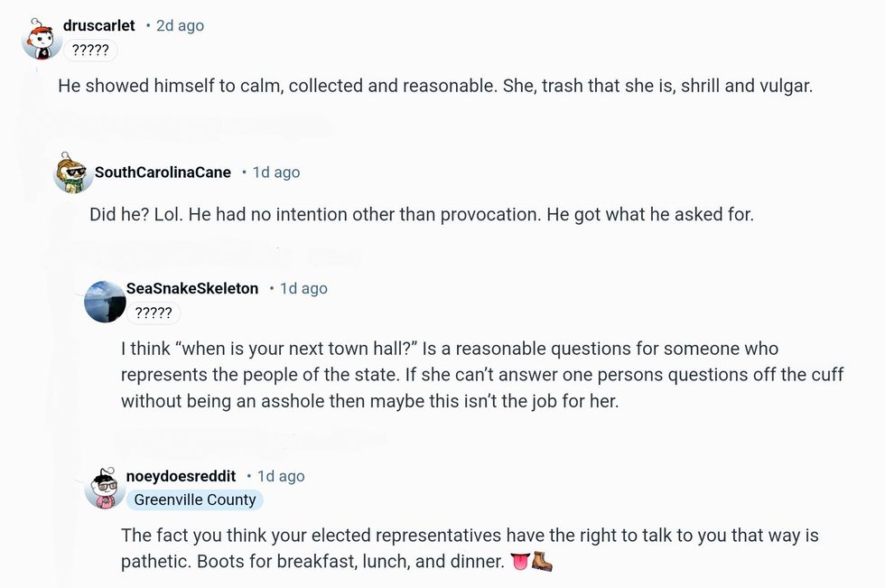Click the boot emoji in the last comment
The image size is (885, 588).
click(x=543, y=561)
